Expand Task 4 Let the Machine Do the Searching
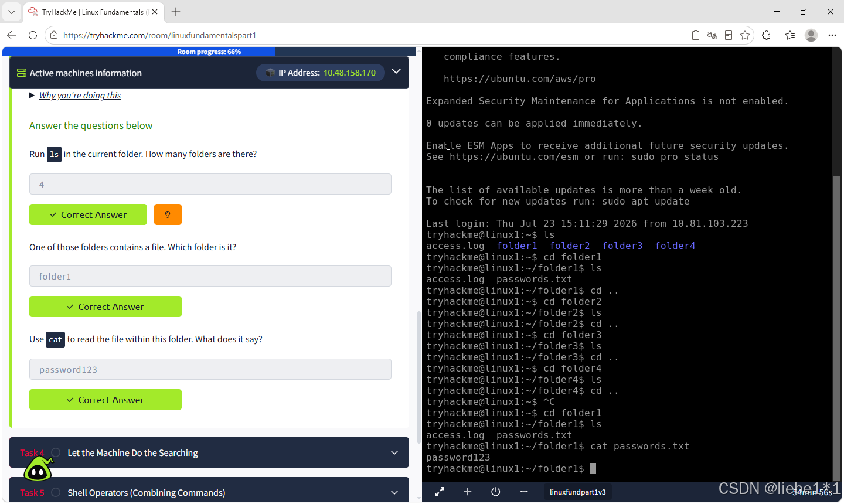The width and height of the screenshot is (844, 504). click(x=209, y=452)
